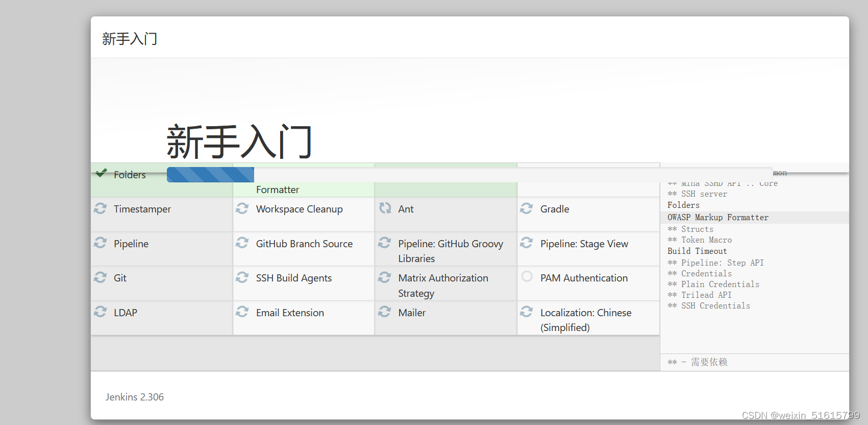Click the Trilead API log line
Image resolution: width=868 pixels, height=425 pixels.
[x=700, y=295]
